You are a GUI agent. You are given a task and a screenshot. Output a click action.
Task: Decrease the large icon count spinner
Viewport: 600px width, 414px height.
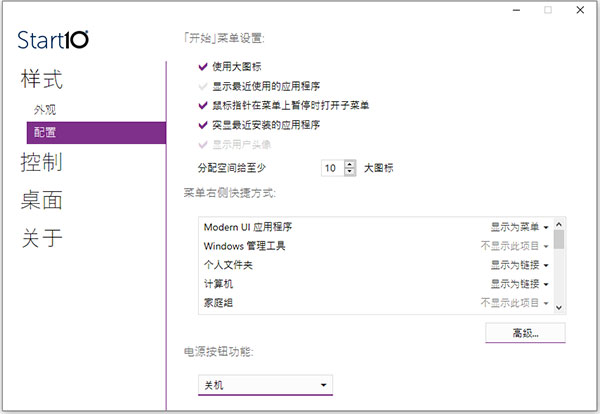click(x=349, y=172)
